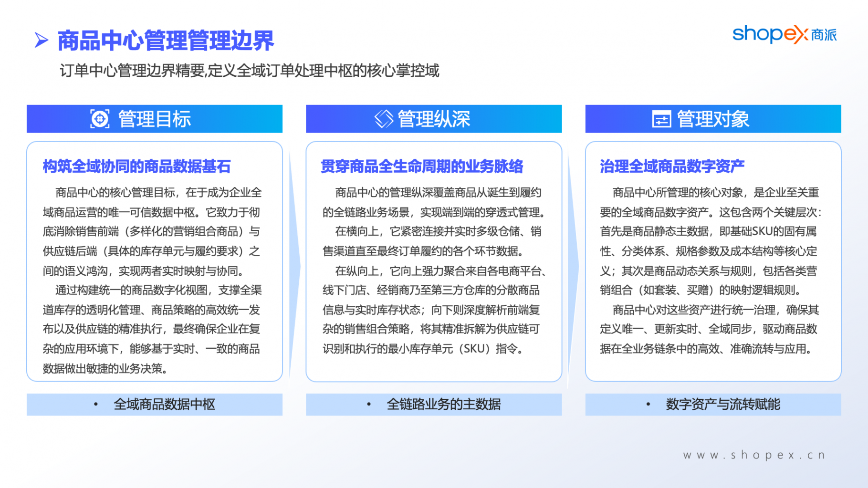Click the slide title 商品中心管理管理边界

point(166,40)
